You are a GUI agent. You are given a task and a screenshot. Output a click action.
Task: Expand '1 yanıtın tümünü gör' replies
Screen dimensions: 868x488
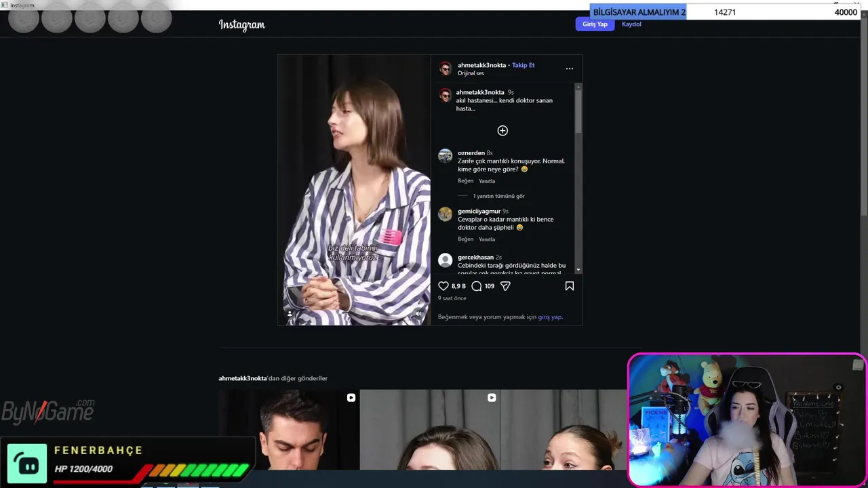(x=499, y=196)
